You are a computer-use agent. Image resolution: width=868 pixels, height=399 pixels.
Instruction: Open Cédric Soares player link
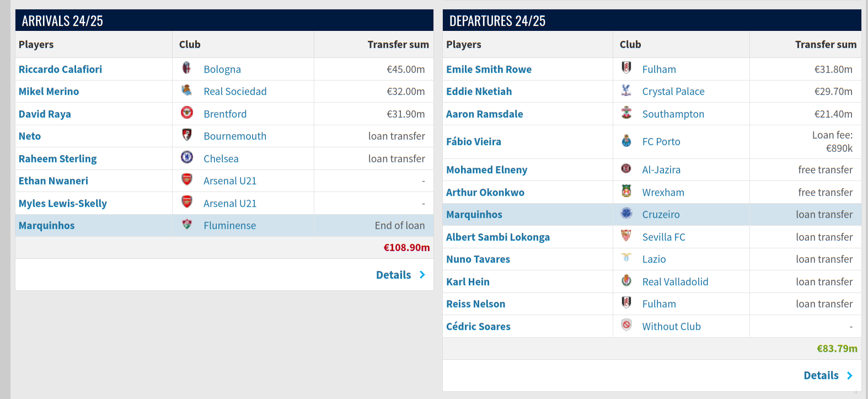pos(478,326)
